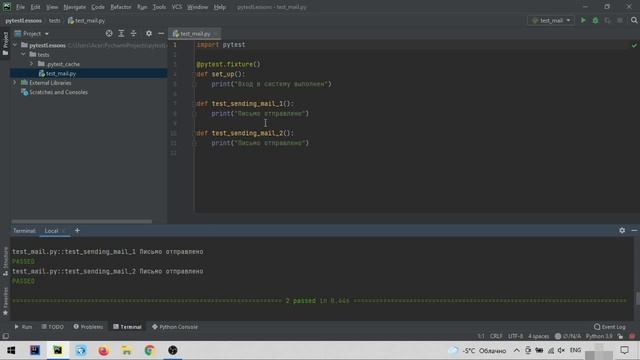The image size is (640, 360).
Task: Click the 1:1 caret position in the status bar
Action: [481, 336]
